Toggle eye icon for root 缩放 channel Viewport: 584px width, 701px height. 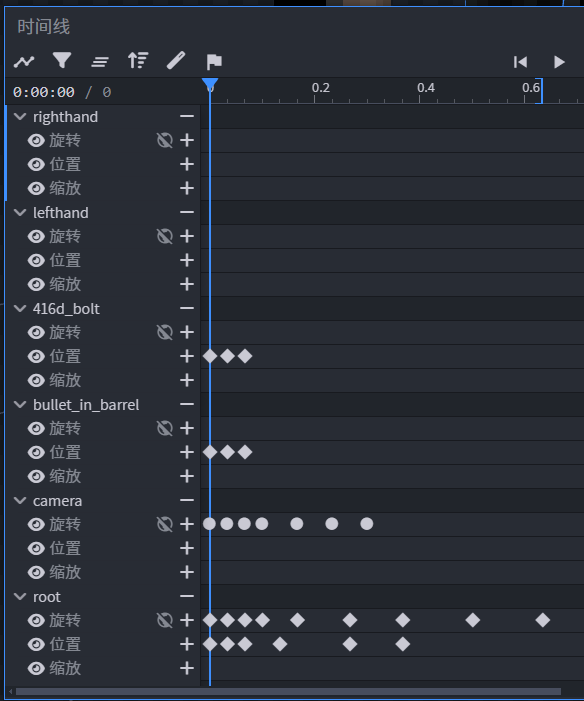[x=36, y=668]
